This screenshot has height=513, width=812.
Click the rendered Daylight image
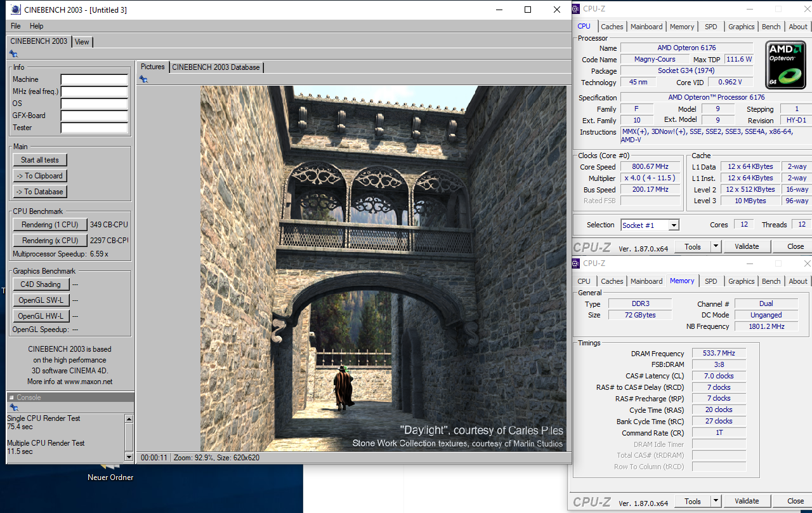[383, 269]
